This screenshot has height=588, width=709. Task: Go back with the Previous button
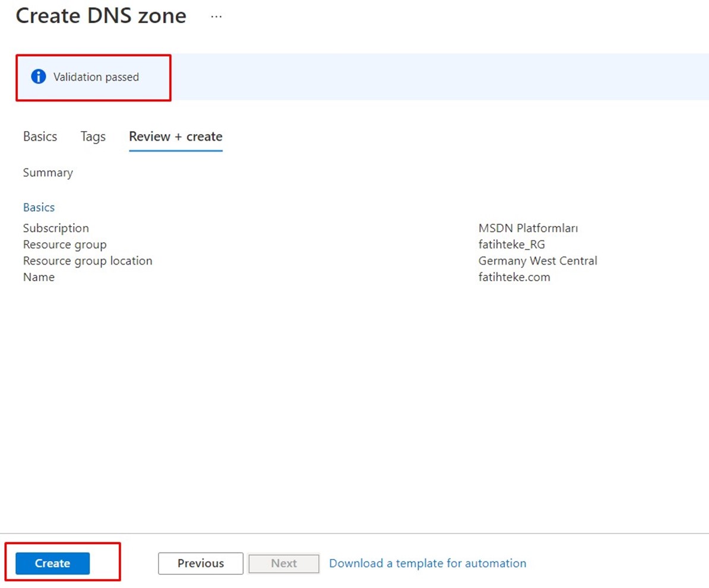point(201,564)
